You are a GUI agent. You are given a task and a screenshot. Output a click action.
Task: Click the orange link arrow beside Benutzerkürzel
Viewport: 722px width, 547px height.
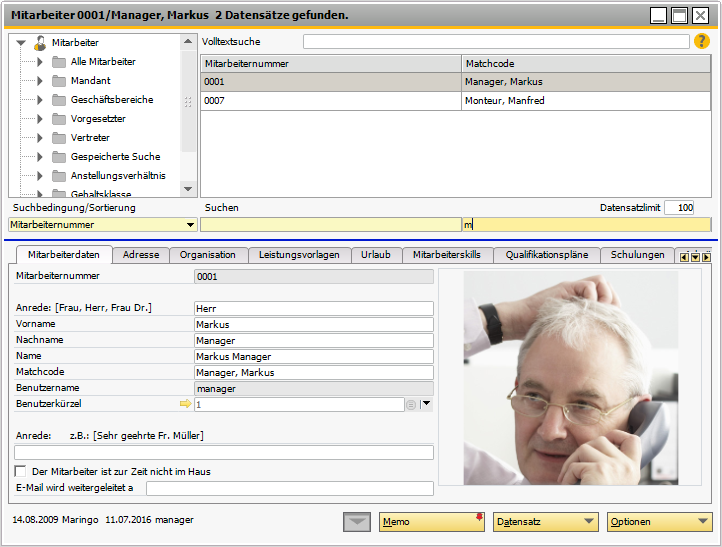184,404
